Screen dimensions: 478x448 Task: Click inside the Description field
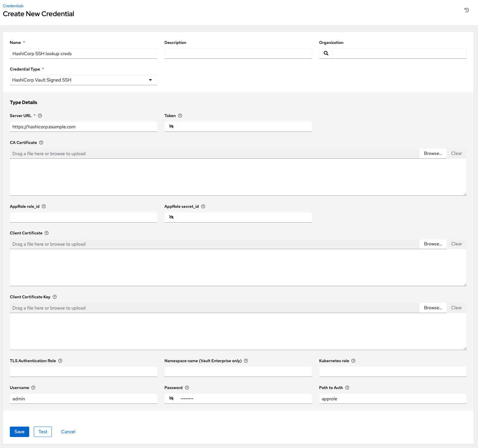coord(238,53)
